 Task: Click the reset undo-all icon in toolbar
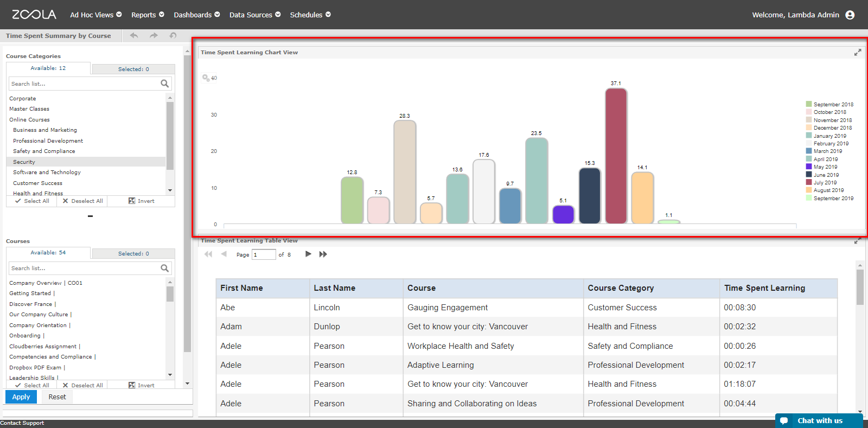173,35
